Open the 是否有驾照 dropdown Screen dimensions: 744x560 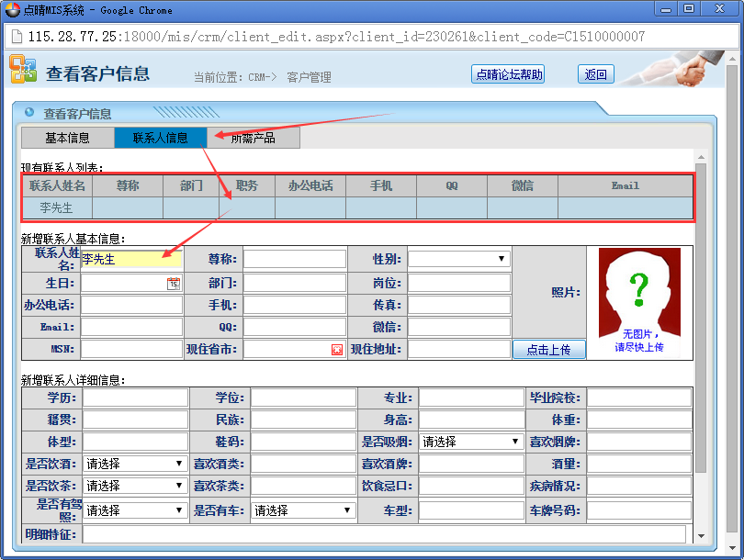point(135,510)
